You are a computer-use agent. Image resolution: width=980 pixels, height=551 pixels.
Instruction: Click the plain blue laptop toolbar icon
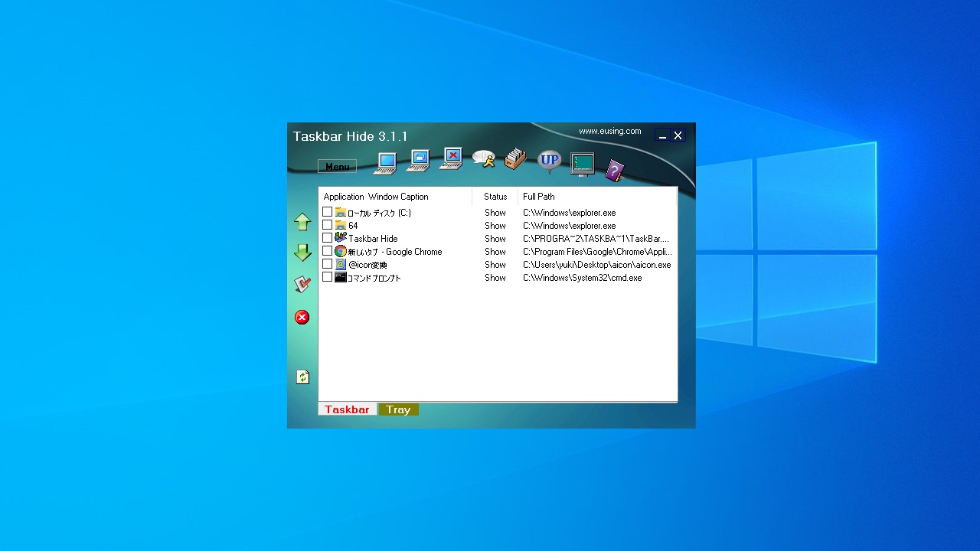coord(387,163)
